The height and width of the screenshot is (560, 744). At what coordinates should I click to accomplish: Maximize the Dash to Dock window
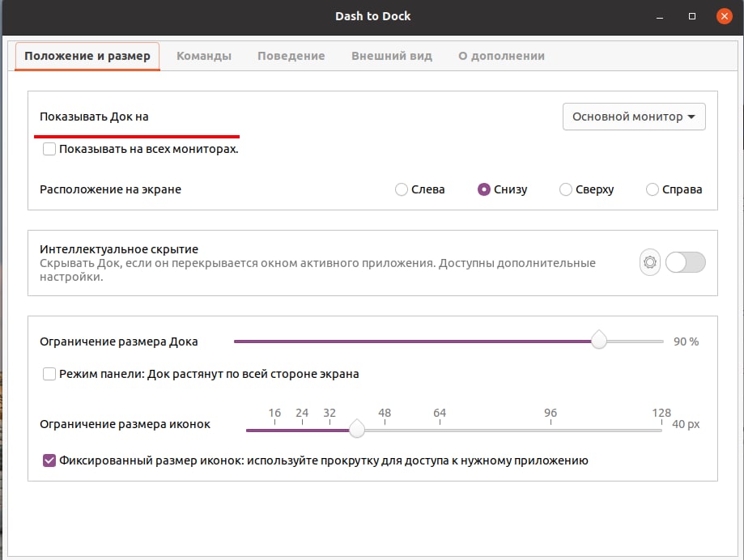692,17
